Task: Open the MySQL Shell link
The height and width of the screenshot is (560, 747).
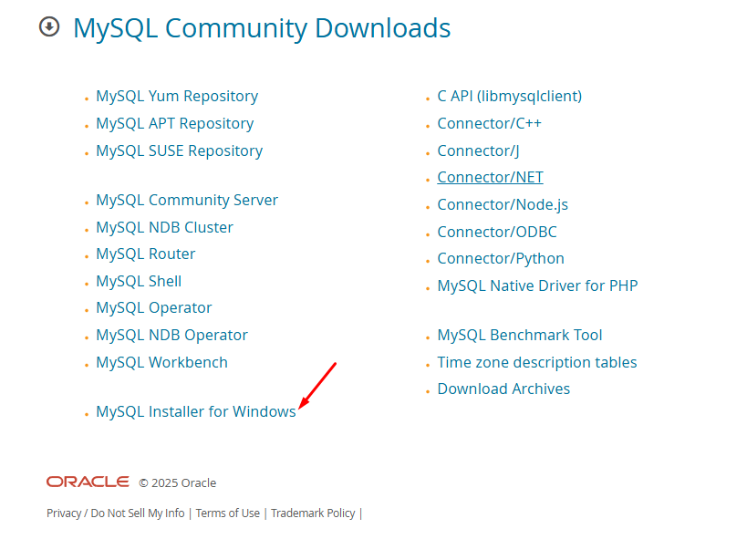Action: [x=139, y=282]
